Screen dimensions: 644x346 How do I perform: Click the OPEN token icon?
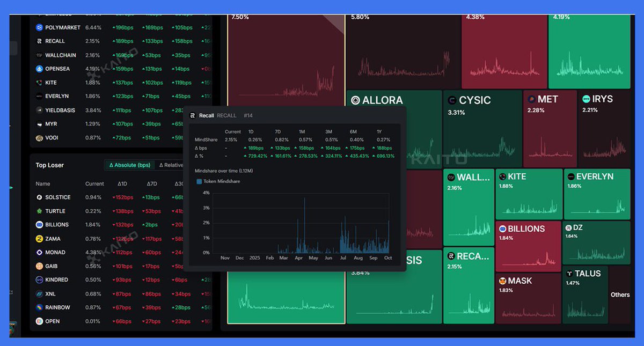pos(39,321)
